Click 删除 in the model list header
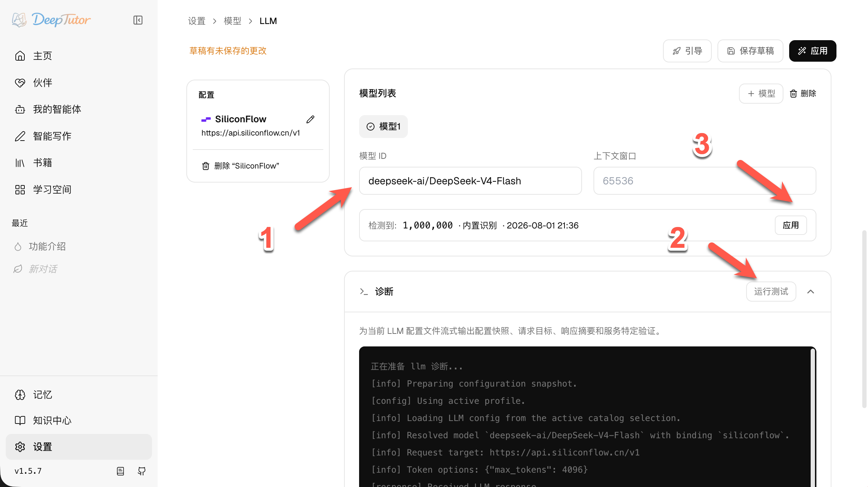 pos(803,94)
